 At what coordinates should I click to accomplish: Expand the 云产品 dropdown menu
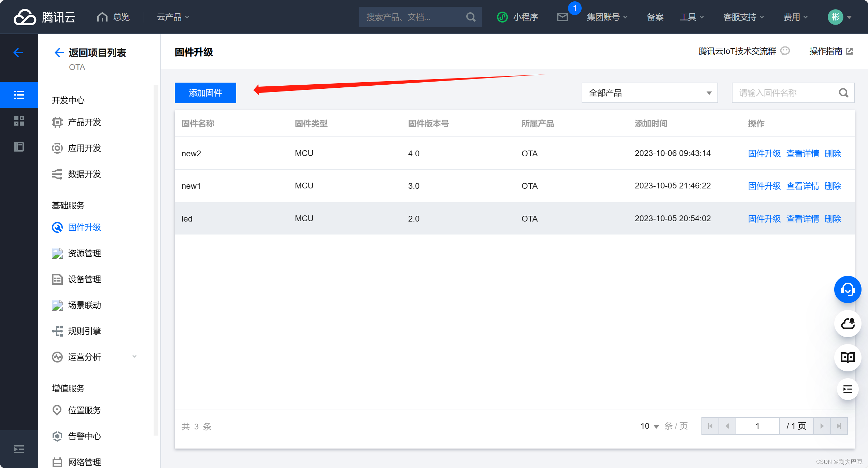(173, 17)
